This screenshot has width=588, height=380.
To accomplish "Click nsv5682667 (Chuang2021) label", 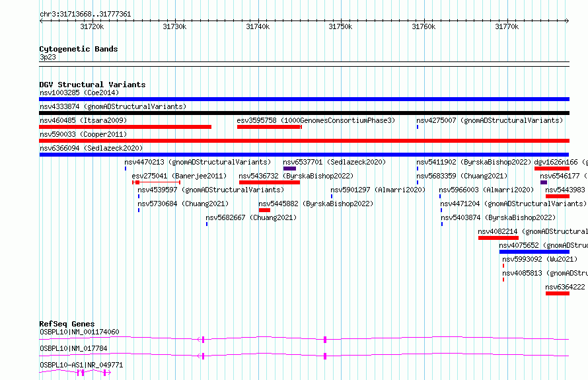I will [x=251, y=217].
